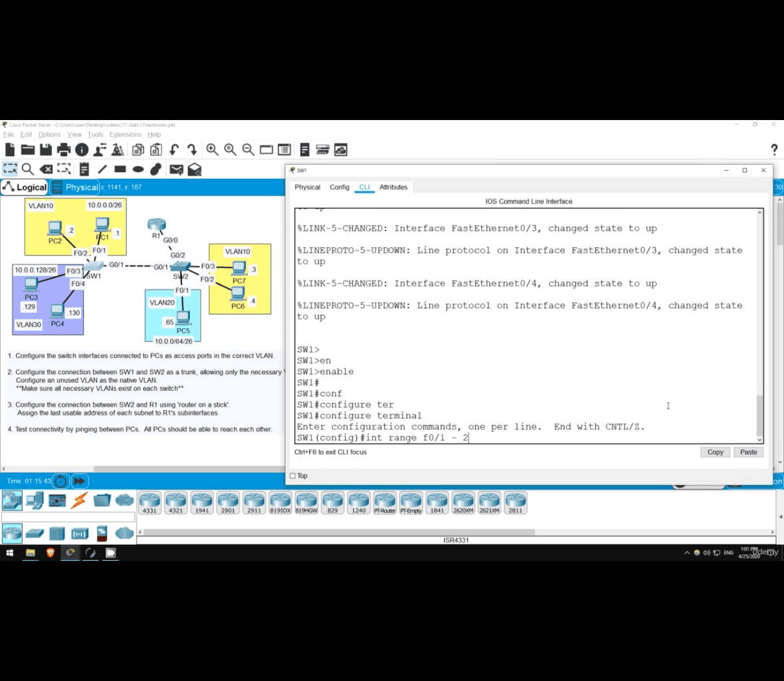The image size is (784, 681).
Task: Open the Windows Start menu
Action: (x=10, y=553)
